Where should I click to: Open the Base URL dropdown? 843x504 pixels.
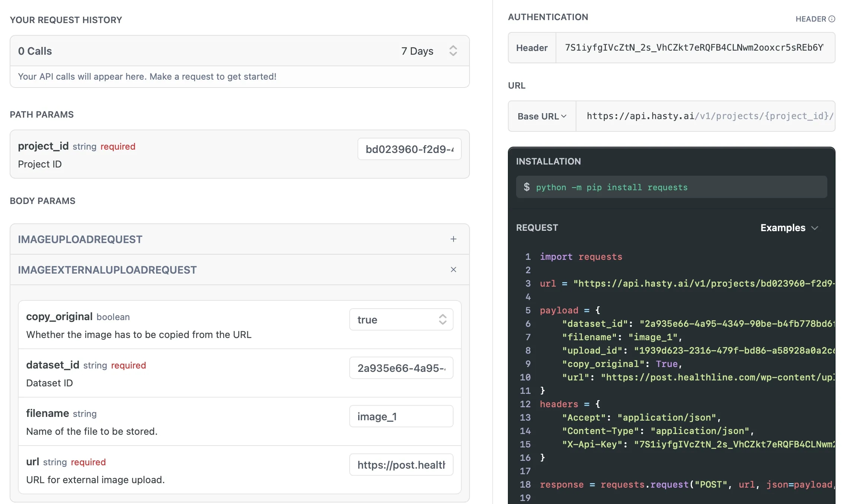[542, 116]
